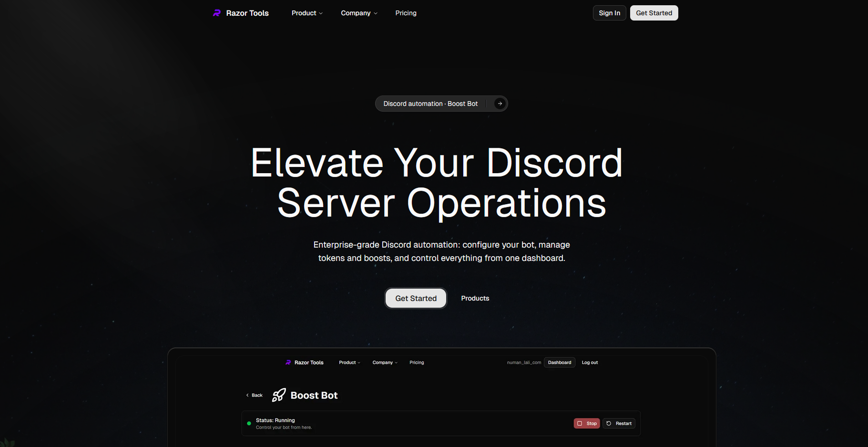The height and width of the screenshot is (447, 868).
Task: Expand the Company menu in top navigation
Action: pos(359,13)
